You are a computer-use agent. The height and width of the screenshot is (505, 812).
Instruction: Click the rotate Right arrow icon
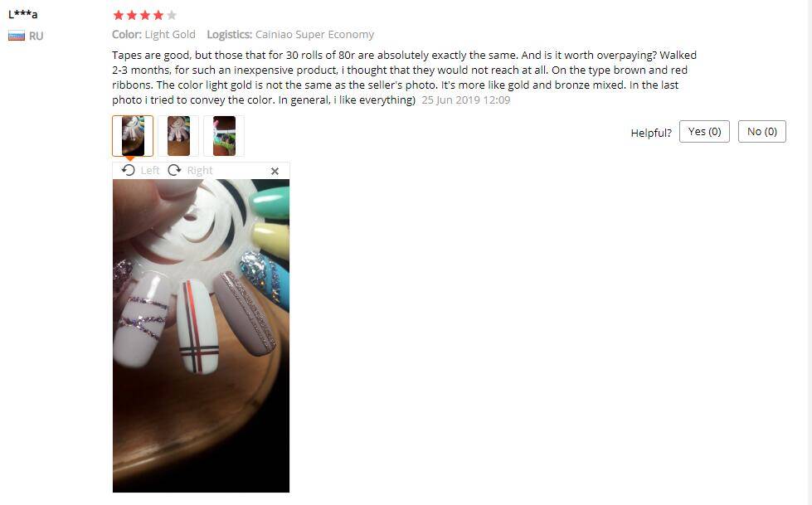coord(174,170)
